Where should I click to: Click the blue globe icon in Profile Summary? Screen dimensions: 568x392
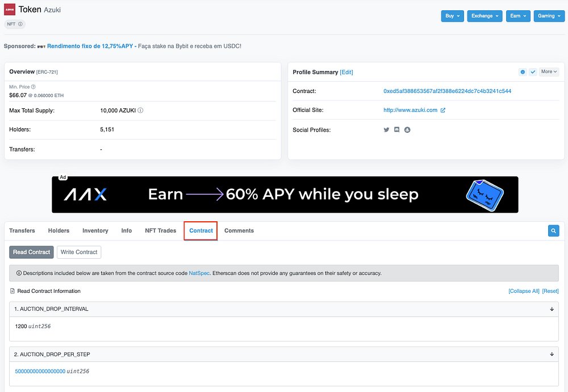523,72
